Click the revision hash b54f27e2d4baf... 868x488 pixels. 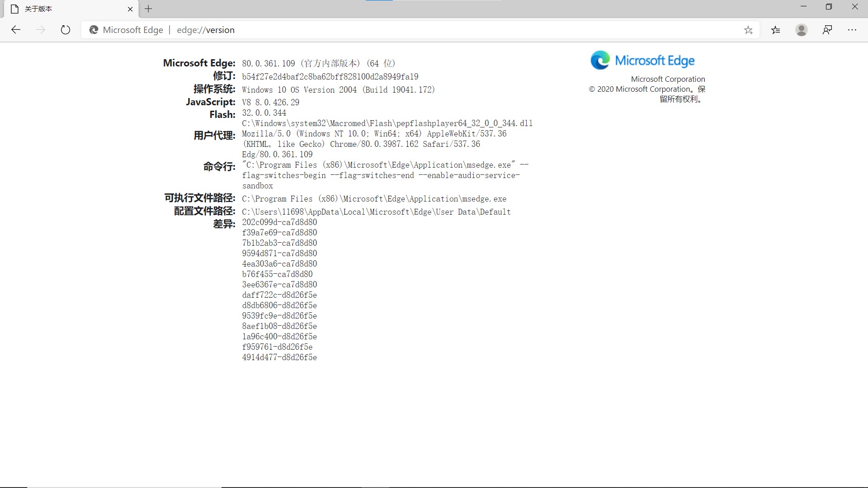click(x=330, y=76)
